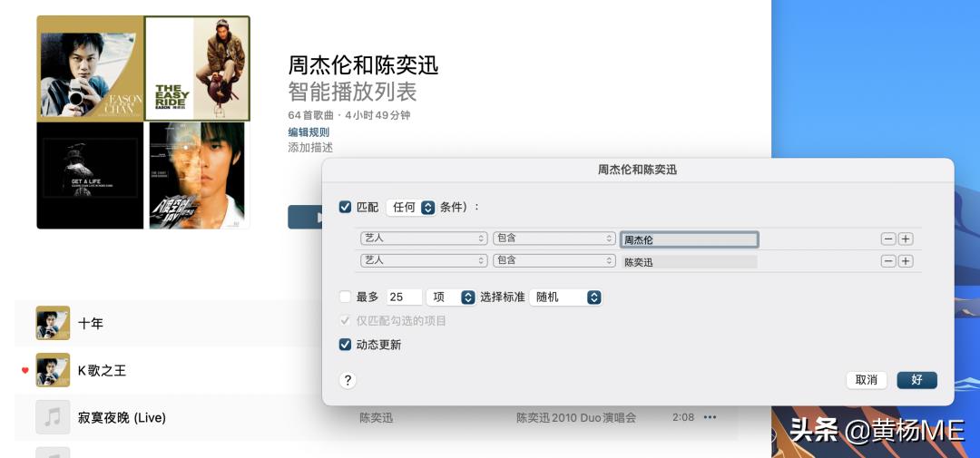Click the music note placeholder beside 寂寞夜晚 (Live)
The image size is (980, 458).
[53, 417]
